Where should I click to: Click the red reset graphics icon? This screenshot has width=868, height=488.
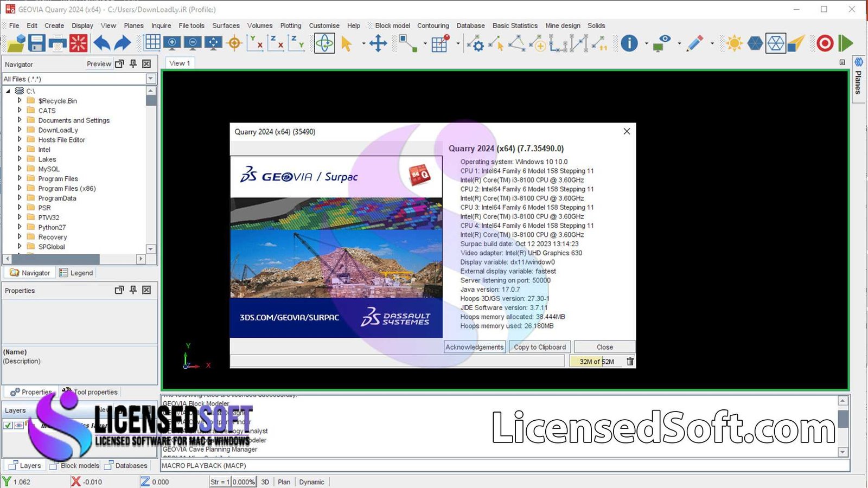click(78, 43)
